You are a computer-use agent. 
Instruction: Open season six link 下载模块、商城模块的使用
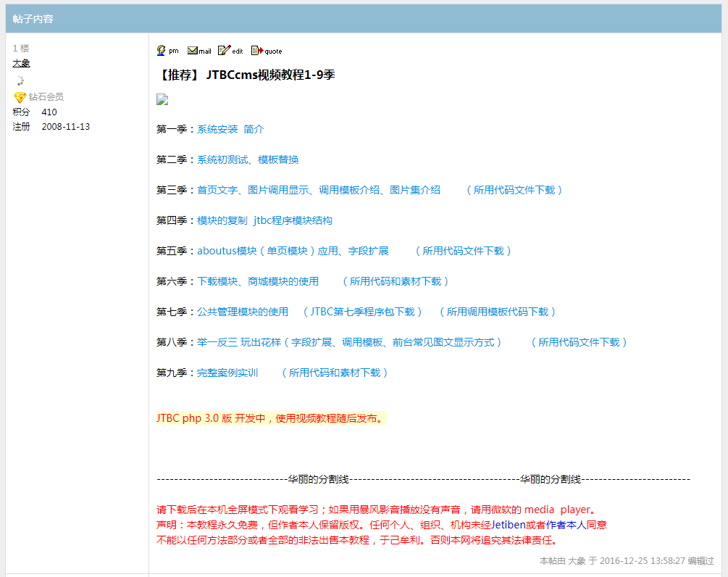coord(258,281)
